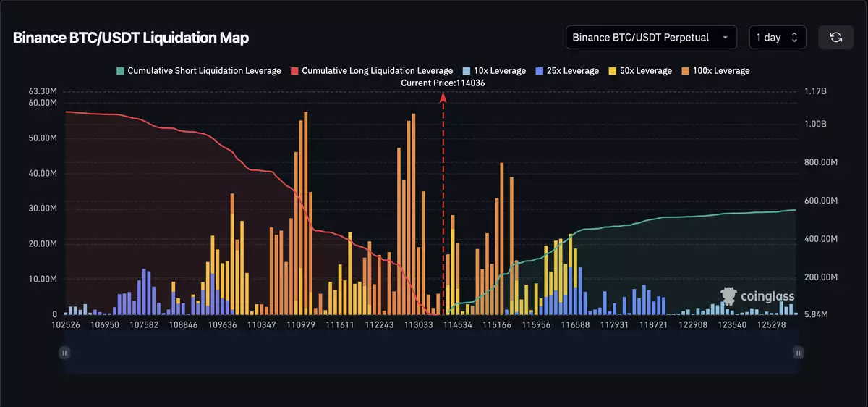Toggle 100x Leverage legend item
Screen dimensions: 868x407
click(x=715, y=71)
